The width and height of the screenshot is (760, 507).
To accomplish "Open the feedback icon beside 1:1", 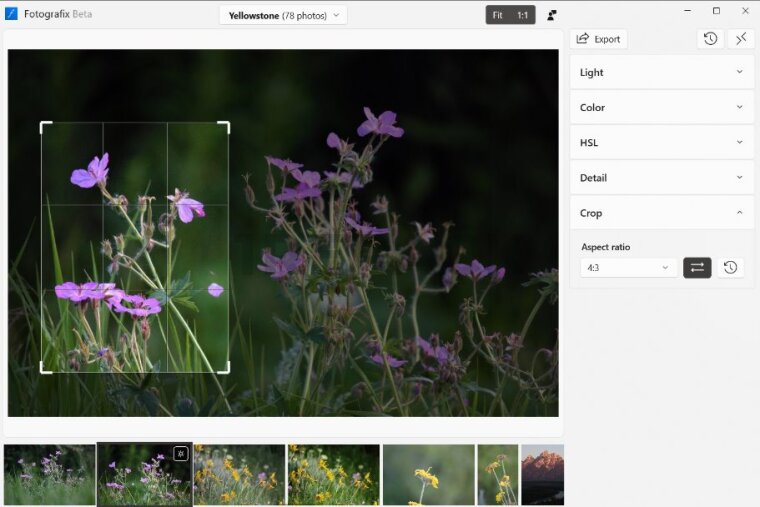I will (552, 15).
